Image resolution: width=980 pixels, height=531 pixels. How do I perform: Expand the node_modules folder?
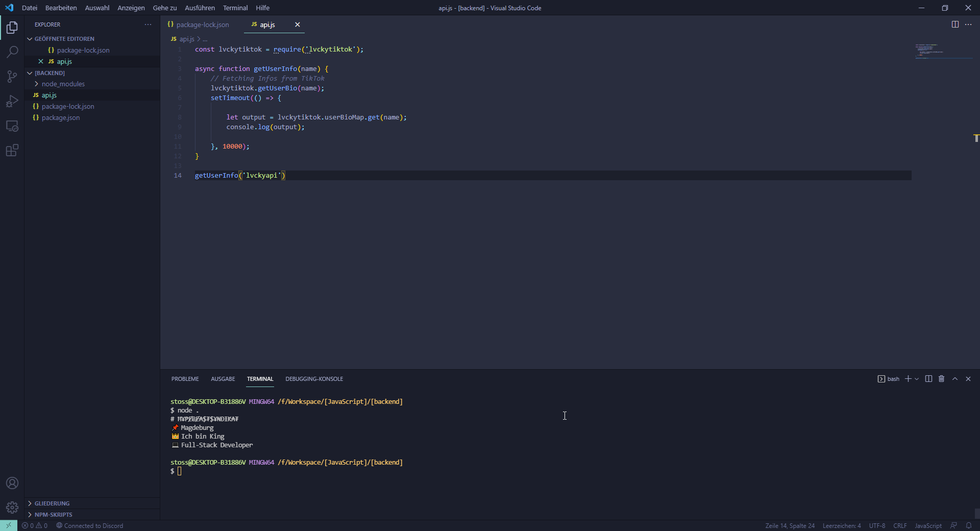[63, 84]
